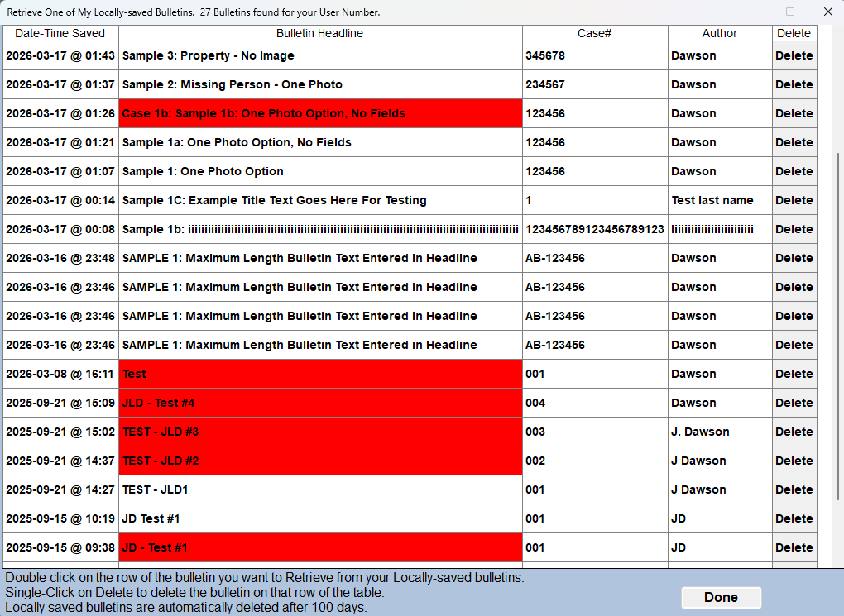Click date 2025-09-21 @ 14:27

click(x=60, y=489)
